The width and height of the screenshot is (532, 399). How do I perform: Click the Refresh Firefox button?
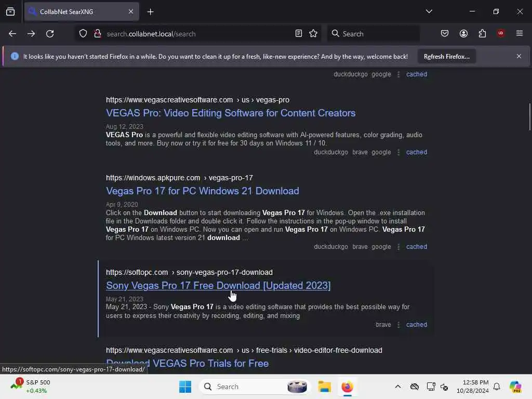(446, 57)
